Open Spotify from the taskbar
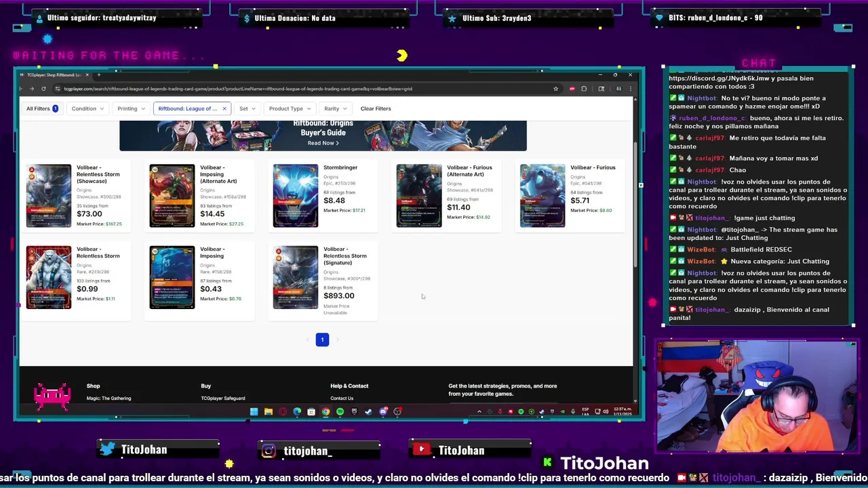This screenshot has width=868, height=488. coord(340,411)
